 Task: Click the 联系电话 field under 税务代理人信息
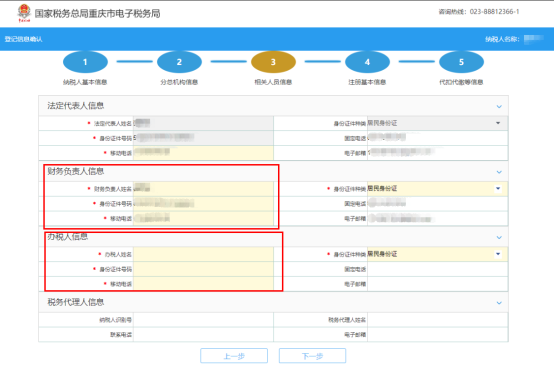(x=203, y=334)
